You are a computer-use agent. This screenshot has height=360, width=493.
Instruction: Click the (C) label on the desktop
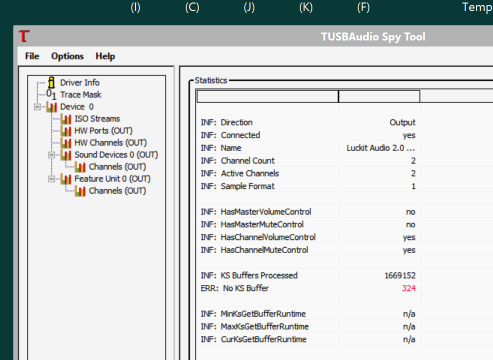(x=192, y=7)
